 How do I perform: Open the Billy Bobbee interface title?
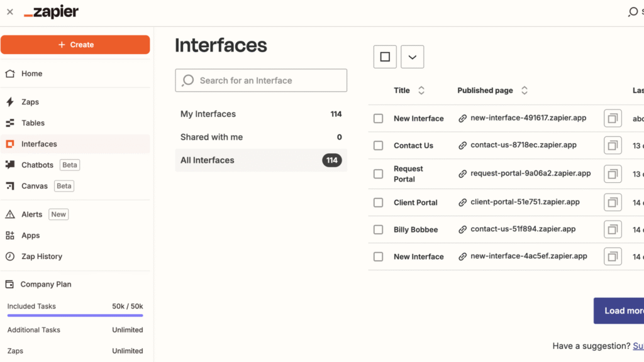pos(416,230)
